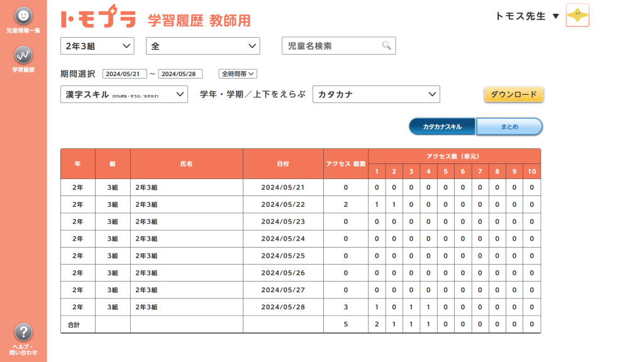
Task: Click the date cell 2024/05/24
Action: (x=283, y=239)
